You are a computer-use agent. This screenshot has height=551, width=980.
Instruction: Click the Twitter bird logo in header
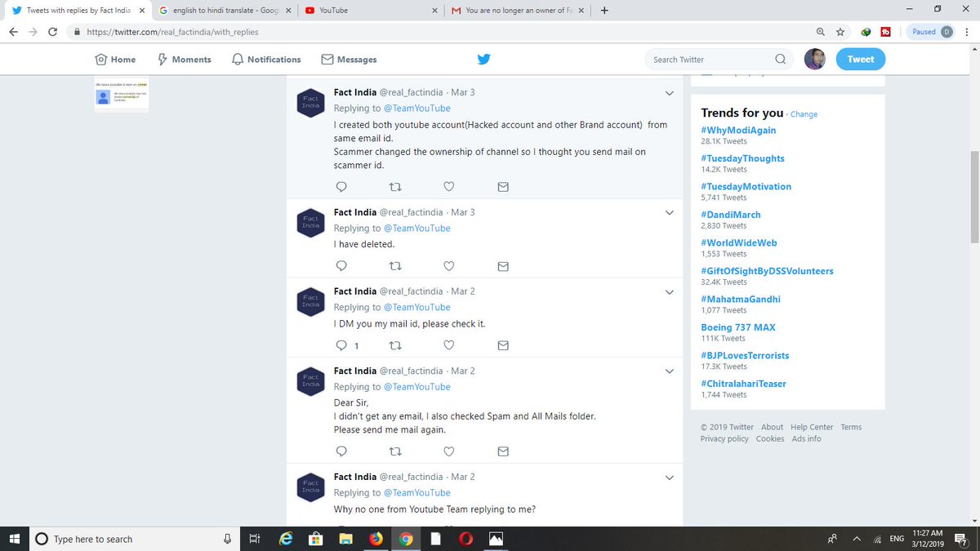(x=483, y=59)
